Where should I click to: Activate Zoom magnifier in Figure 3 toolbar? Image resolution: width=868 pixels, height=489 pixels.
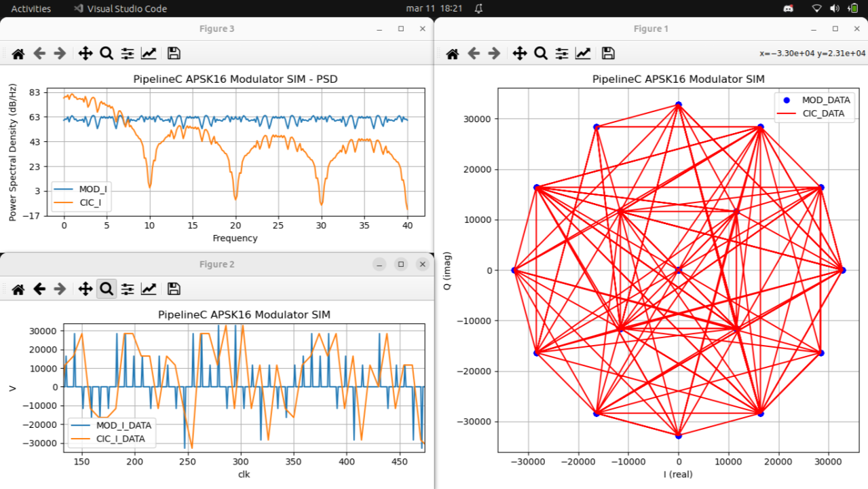tap(107, 54)
